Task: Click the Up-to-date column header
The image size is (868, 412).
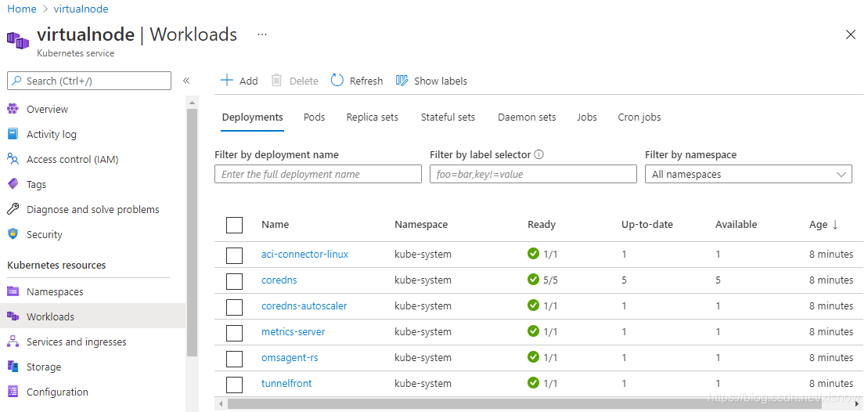Action: [x=647, y=224]
